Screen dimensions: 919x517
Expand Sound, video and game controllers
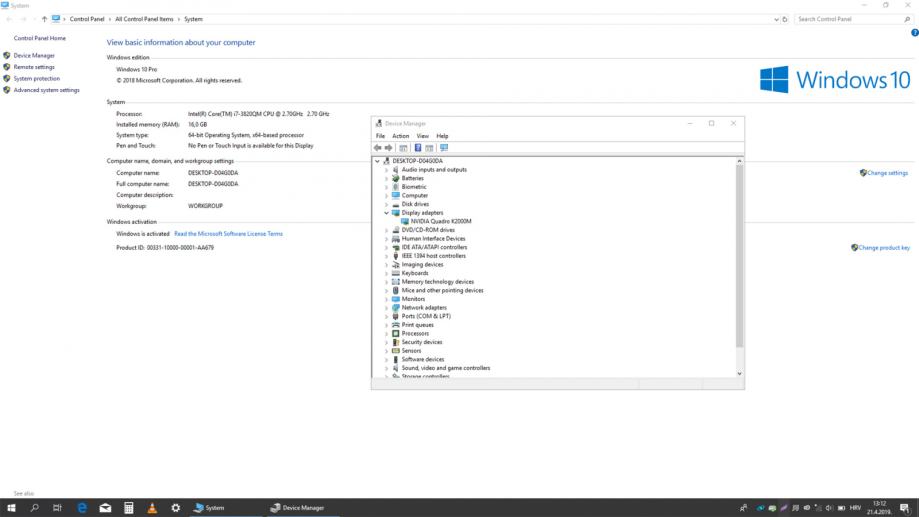click(x=386, y=368)
